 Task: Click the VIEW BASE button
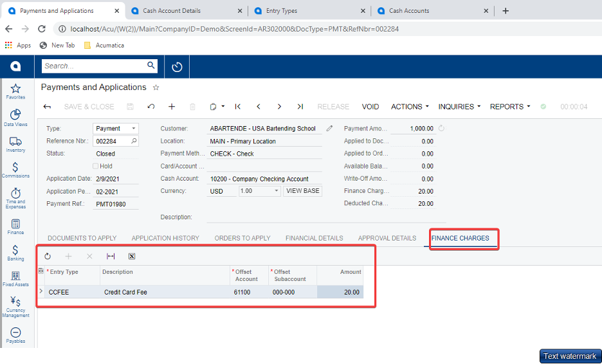click(302, 191)
